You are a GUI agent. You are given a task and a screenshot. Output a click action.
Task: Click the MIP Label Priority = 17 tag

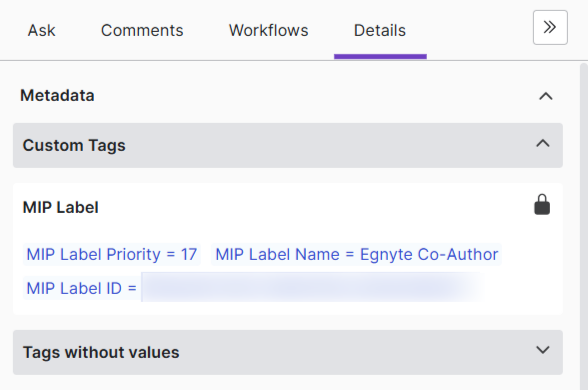pos(111,254)
